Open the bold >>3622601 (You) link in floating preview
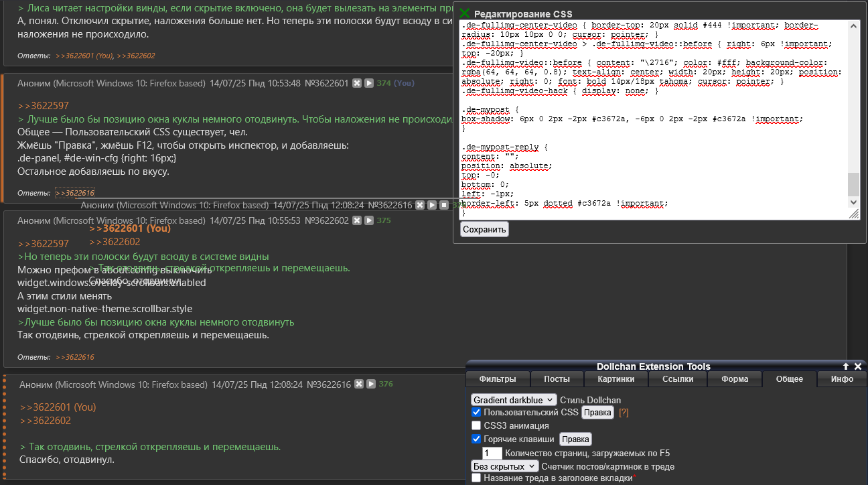868x485 pixels. pyautogui.click(x=130, y=228)
